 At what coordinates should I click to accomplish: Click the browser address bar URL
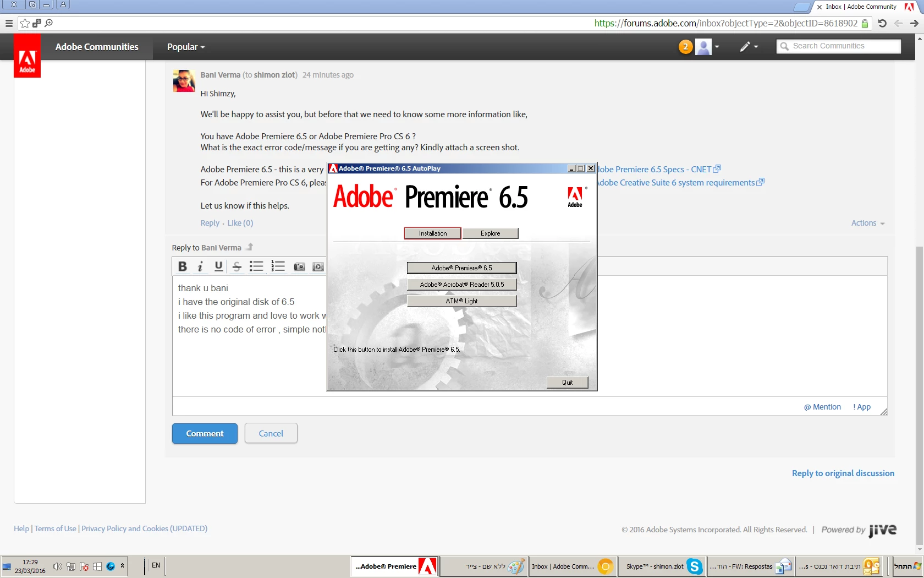point(726,23)
